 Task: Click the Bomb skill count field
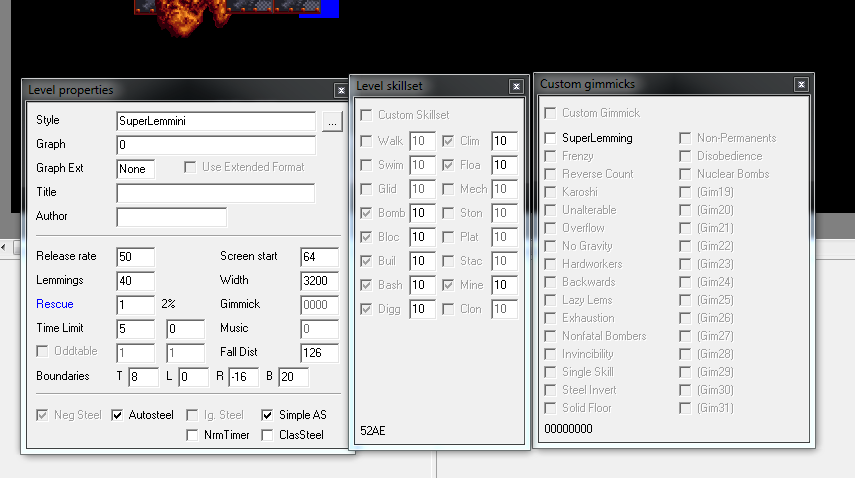[x=422, y=213]
